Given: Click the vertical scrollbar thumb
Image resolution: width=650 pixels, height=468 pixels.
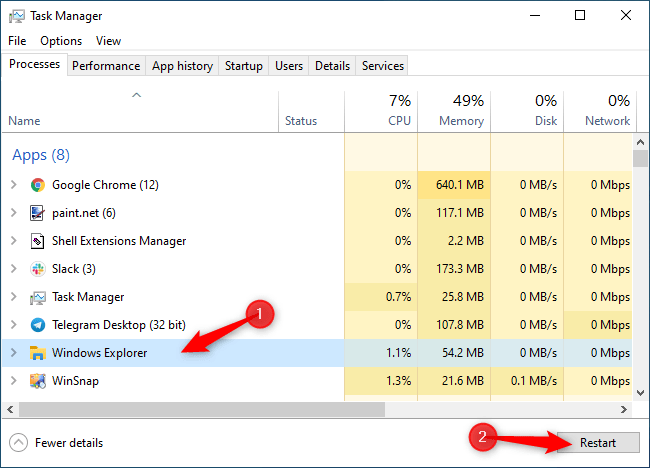Looking at the screenshot, I should click(x=640, y=159).
